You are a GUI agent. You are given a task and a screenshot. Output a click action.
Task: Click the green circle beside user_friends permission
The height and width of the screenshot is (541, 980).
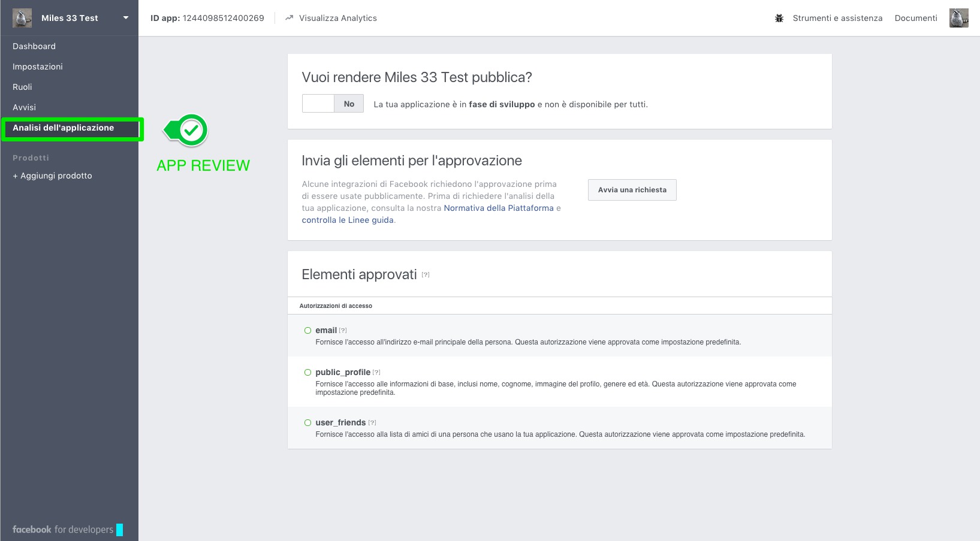click(307, 423)
